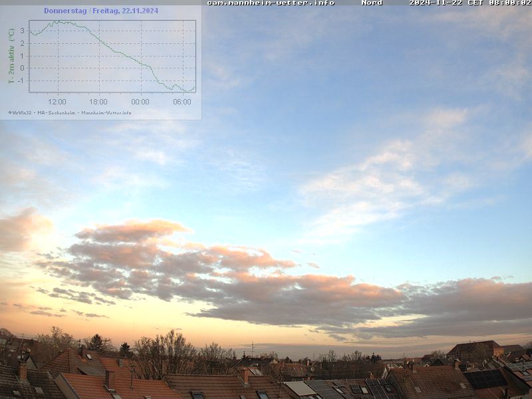This screenshot has width=532, height=399.
Task: Click the 2024-11-22 CET timestamp
Action: [469, 3]
